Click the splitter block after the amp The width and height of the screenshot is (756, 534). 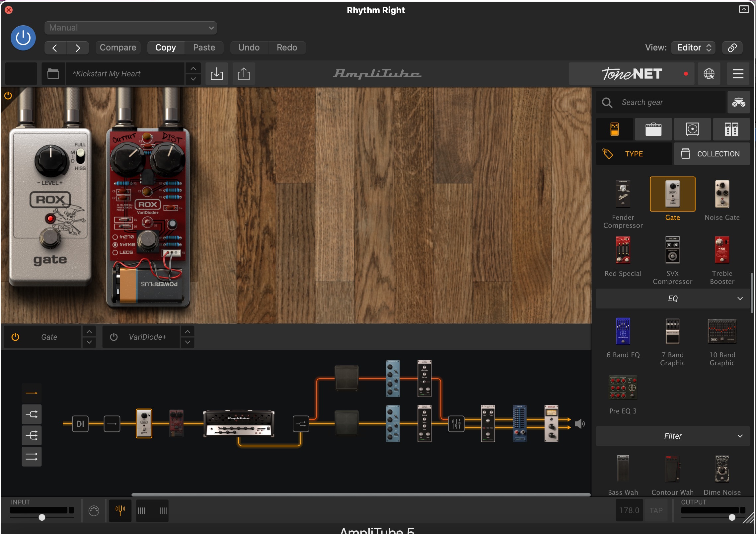tap(301, 424)
